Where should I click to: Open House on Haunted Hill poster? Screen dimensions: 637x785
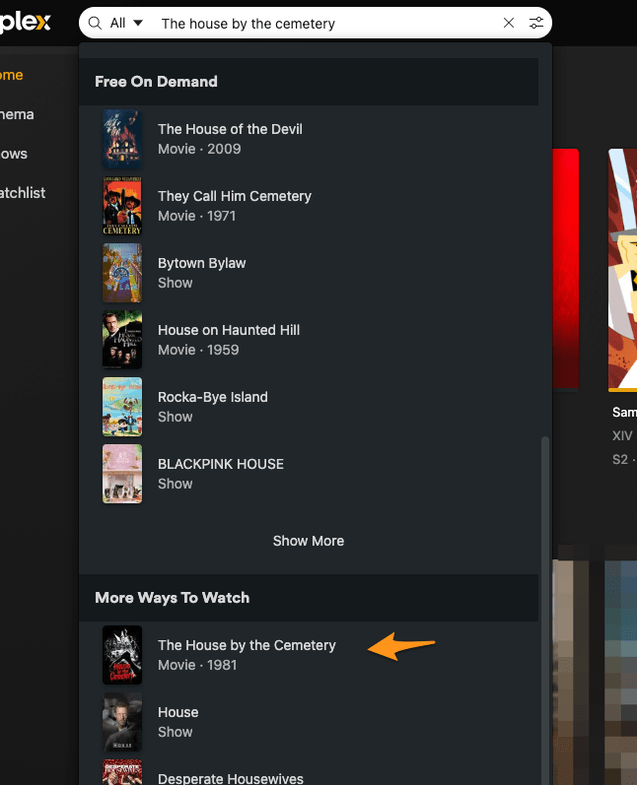tap(122, 340)
